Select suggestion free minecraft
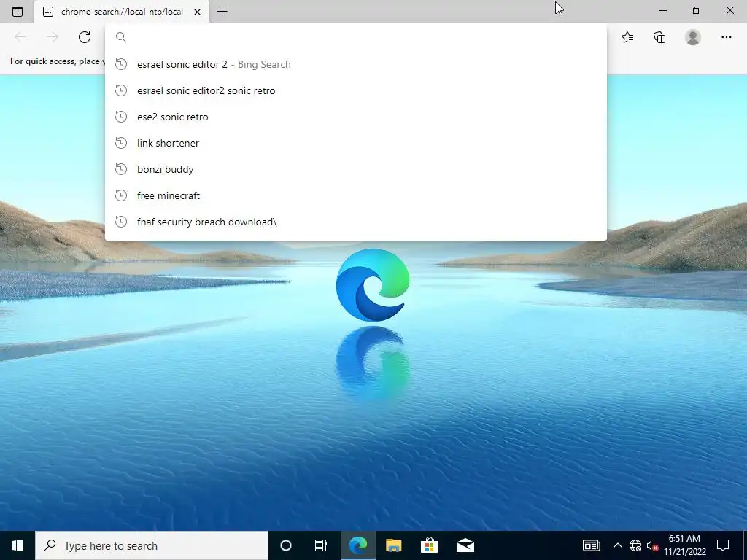Viewport: 747px width, 560px height. pyautogui.click(x=356, y=195)
